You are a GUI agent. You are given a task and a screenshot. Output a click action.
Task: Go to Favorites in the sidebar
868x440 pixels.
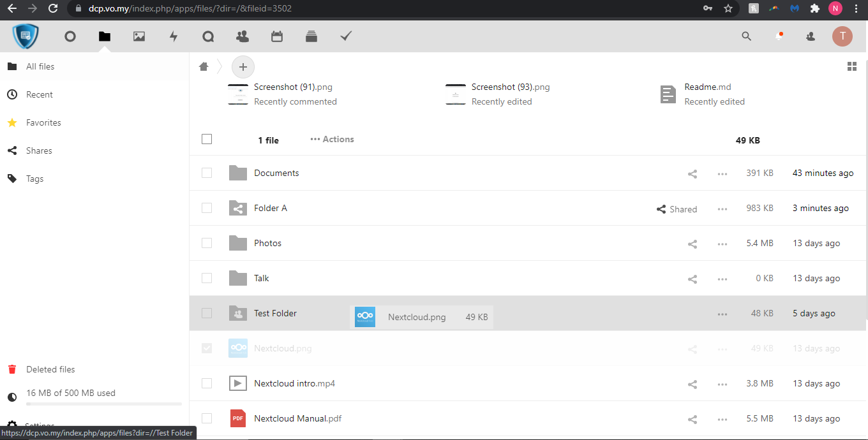[43, 122]
